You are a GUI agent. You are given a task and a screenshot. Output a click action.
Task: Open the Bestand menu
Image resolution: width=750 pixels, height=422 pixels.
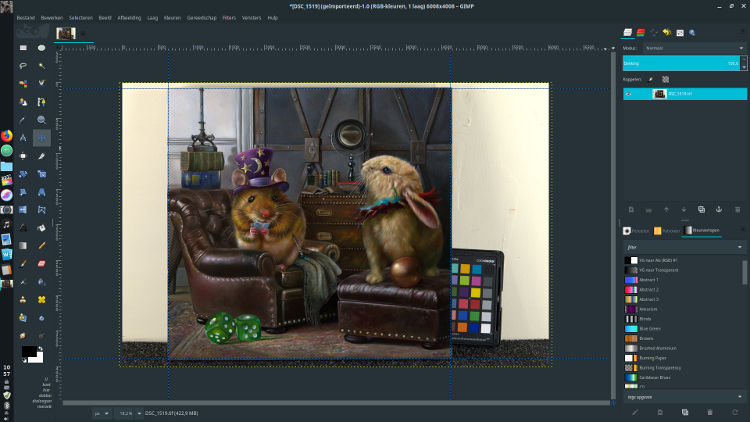coord(26,18)
